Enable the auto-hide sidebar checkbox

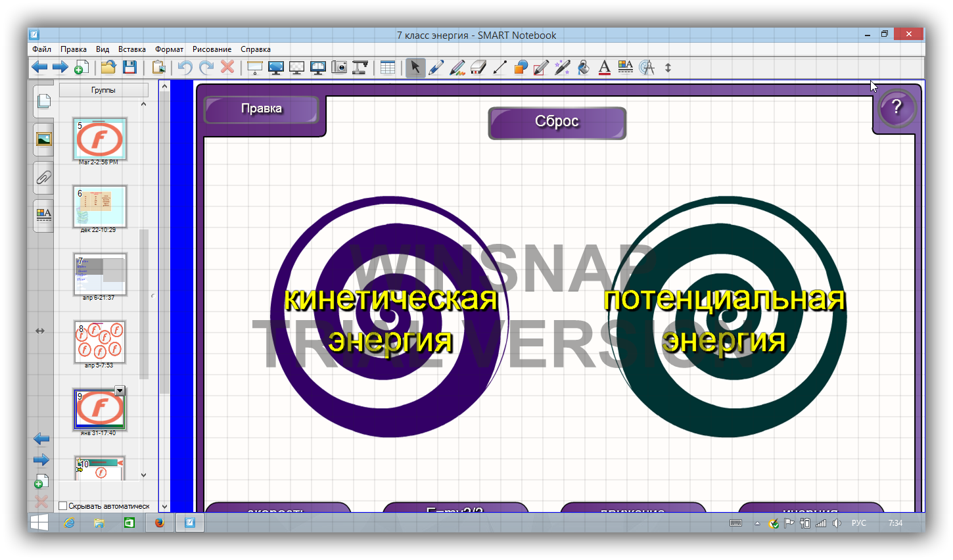(x=63, y=506)
